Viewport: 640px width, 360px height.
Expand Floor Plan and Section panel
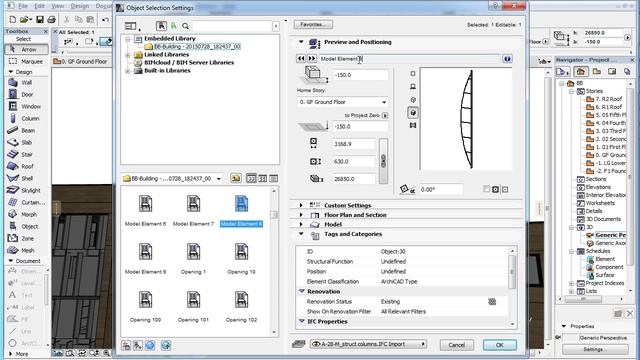pos(301,215)
